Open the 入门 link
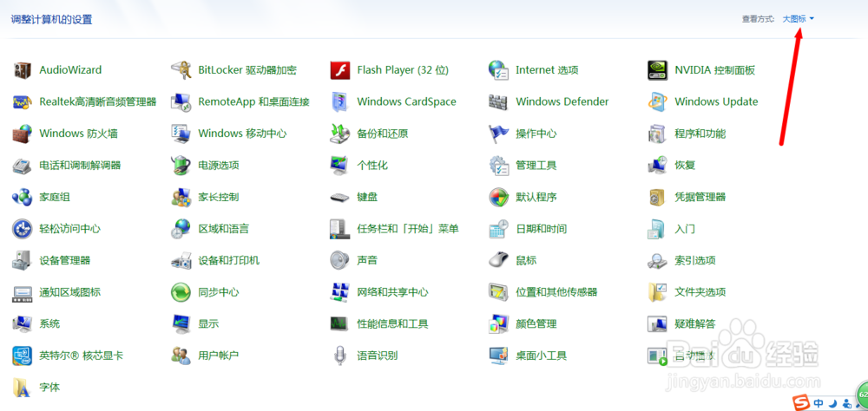The image size is (868, 411). 685,228
